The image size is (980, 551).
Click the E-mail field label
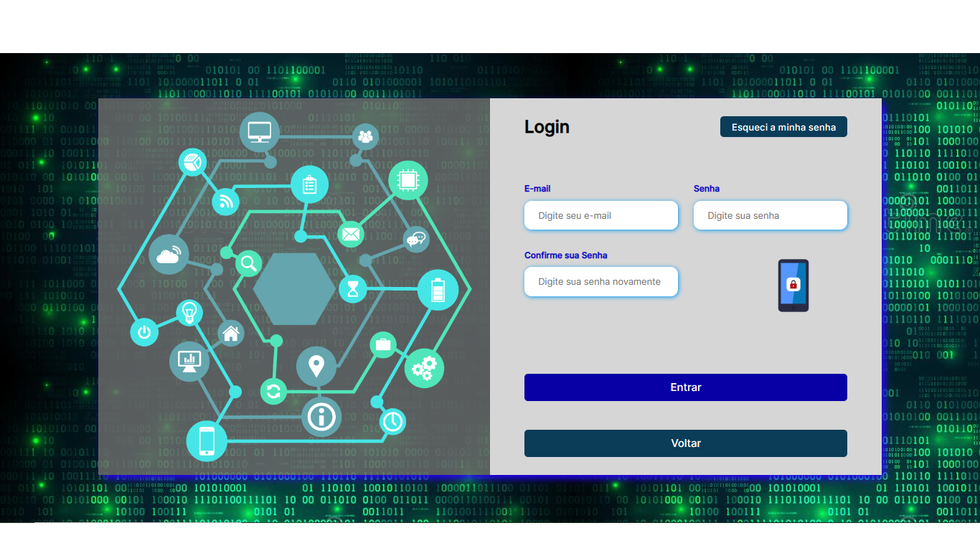click(537, 189)
